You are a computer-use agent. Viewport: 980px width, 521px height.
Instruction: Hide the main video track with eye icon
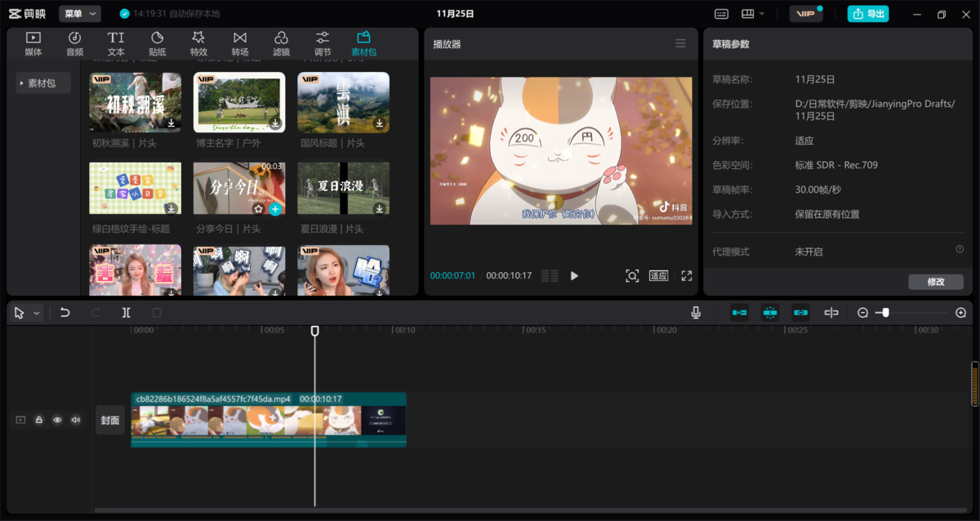[57, 420]
